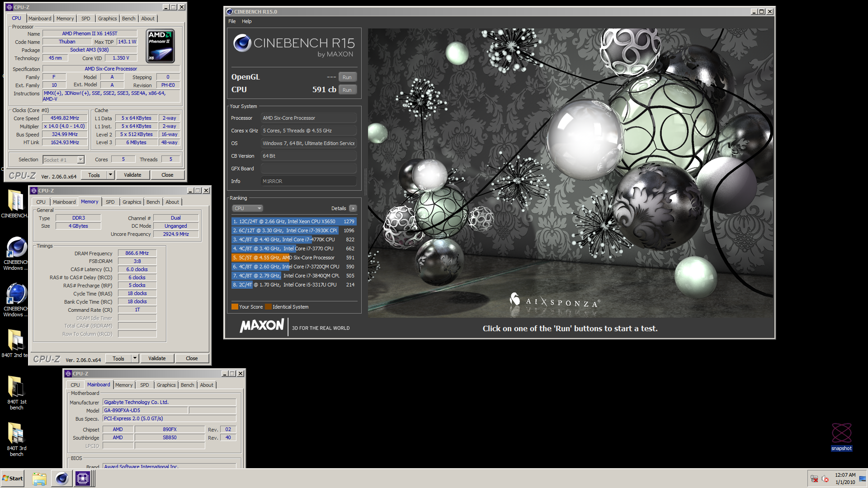868x488 pixels.
Task: Click the empty GFX Board field
Action: pos(309,169)
